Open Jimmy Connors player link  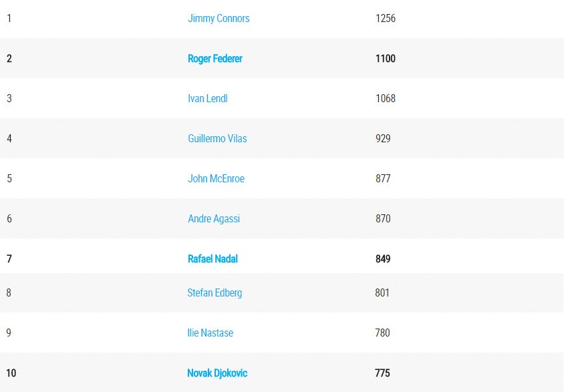[219, 19]
